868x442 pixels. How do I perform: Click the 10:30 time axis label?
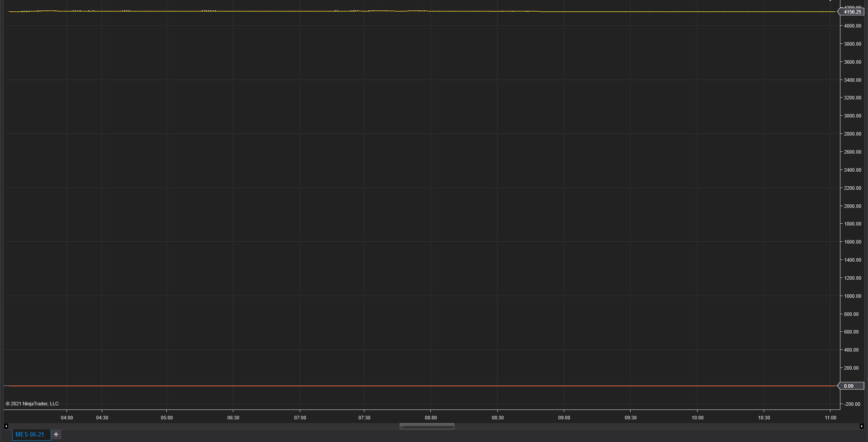(x=764, y=418)
